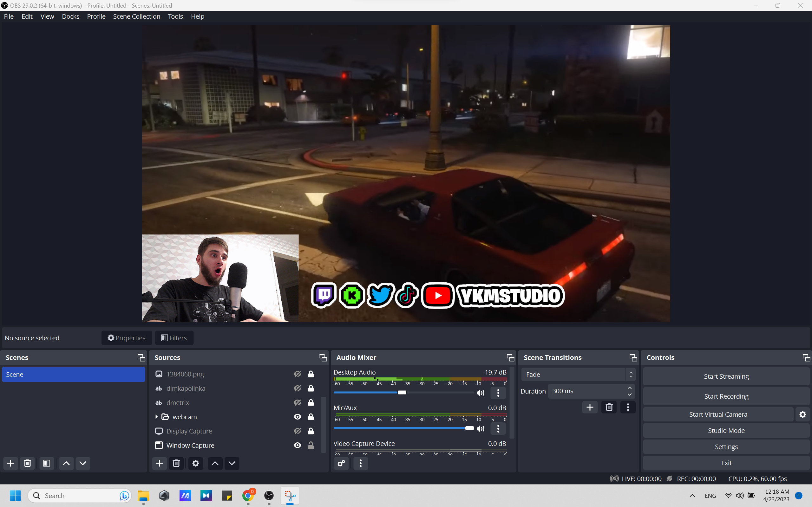Delete the selected scene with trash icon
The width and height of the screenshot is (812, 507).
(x=28, y=463)
